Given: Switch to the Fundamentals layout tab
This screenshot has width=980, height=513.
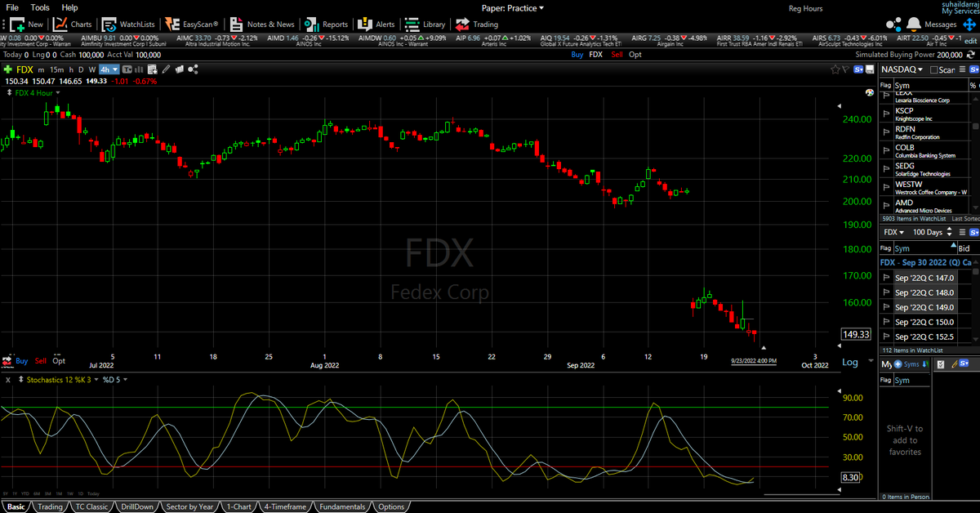Looking at the screenshot, I should click(x=342, y=506).
